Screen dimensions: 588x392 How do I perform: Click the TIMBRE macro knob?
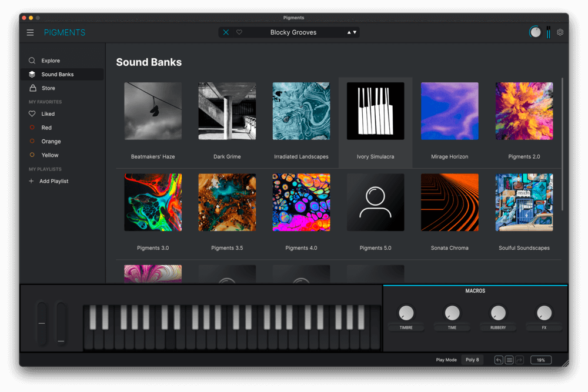pos(406,313)
